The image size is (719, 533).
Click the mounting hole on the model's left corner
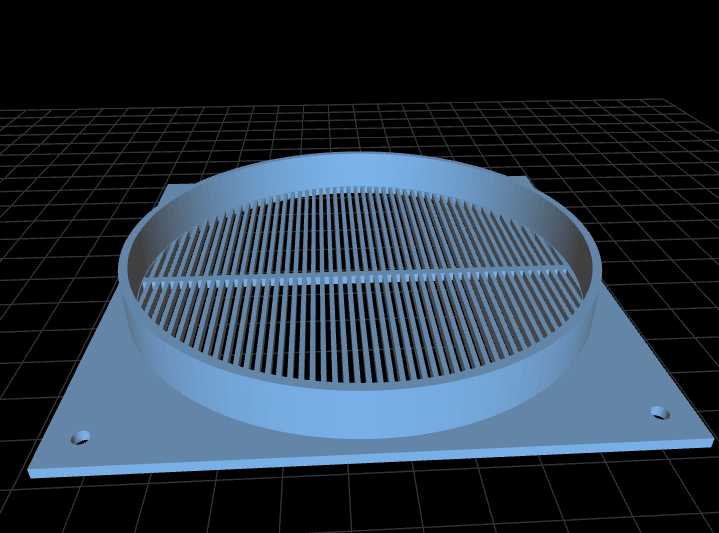[x=81, y=438]
